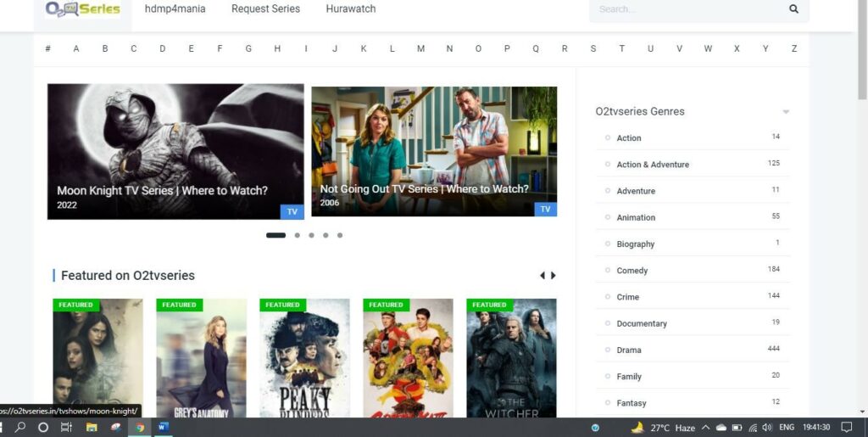The image size is (868, 437).
Task: Click the search magnifier icon
Action: pos(793,9)
